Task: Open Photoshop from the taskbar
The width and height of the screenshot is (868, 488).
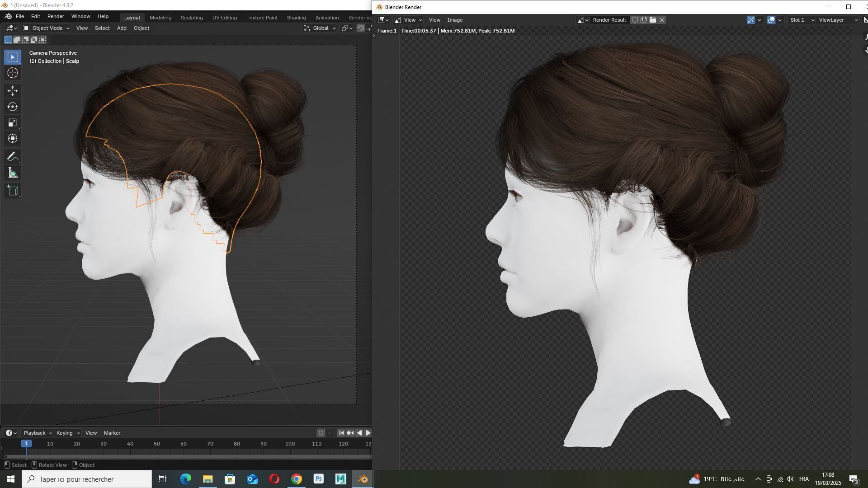Action: (x=319, y=479)
